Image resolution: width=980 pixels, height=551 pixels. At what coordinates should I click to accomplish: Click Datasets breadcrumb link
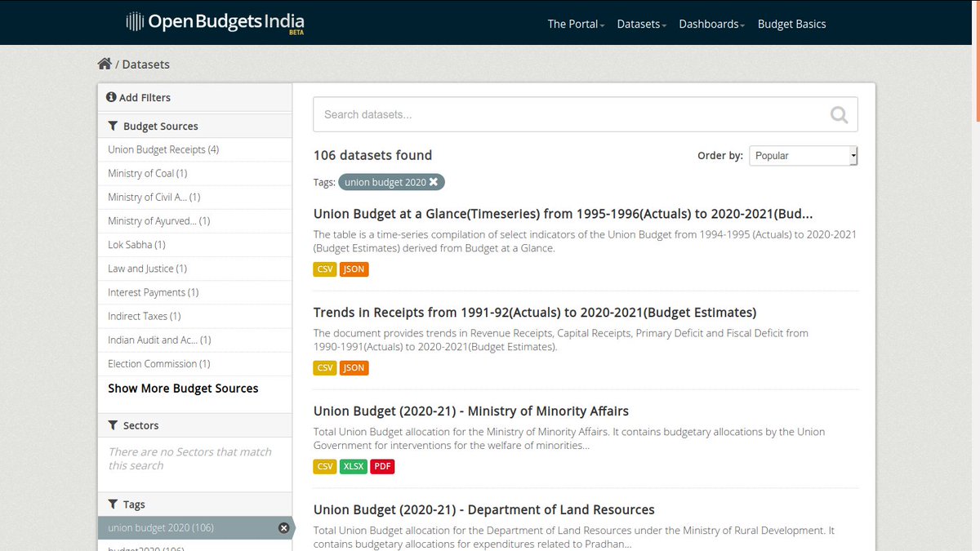[146, 64]
